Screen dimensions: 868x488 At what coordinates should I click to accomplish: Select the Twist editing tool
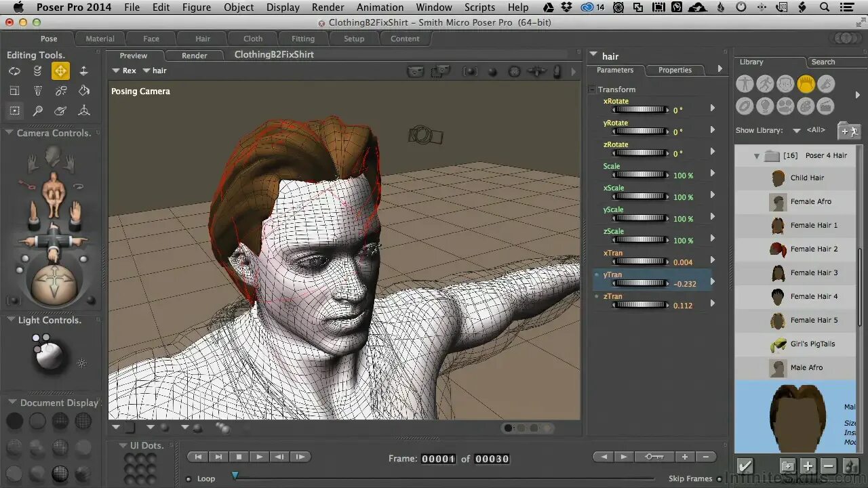(x=37, y=71)
